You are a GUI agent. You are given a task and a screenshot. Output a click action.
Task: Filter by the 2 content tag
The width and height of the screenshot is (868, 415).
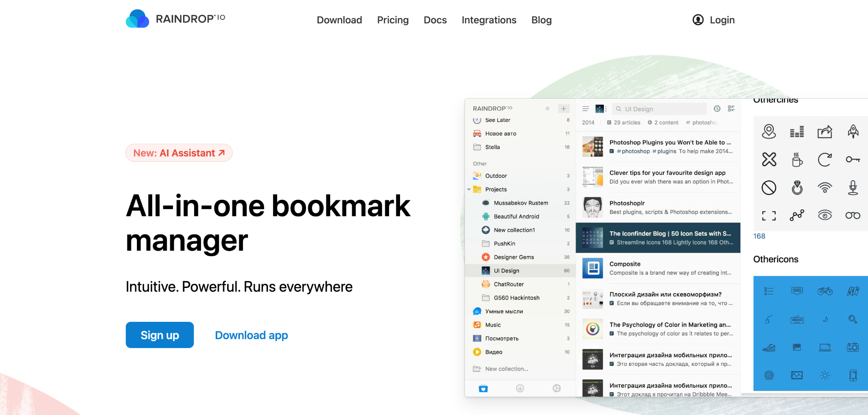(x=663, y=122)
